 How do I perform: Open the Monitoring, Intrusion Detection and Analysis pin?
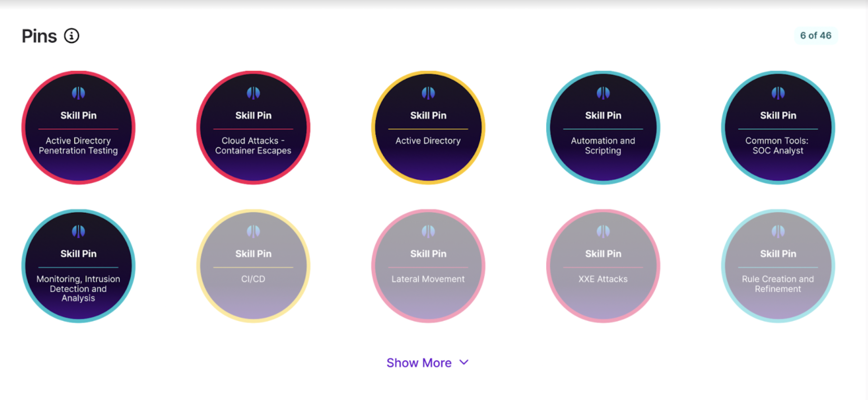[x=78, y=266]
